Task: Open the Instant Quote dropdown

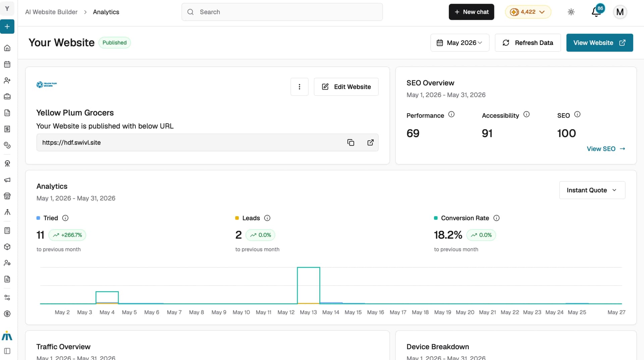Action: click(x=592, y=190)
